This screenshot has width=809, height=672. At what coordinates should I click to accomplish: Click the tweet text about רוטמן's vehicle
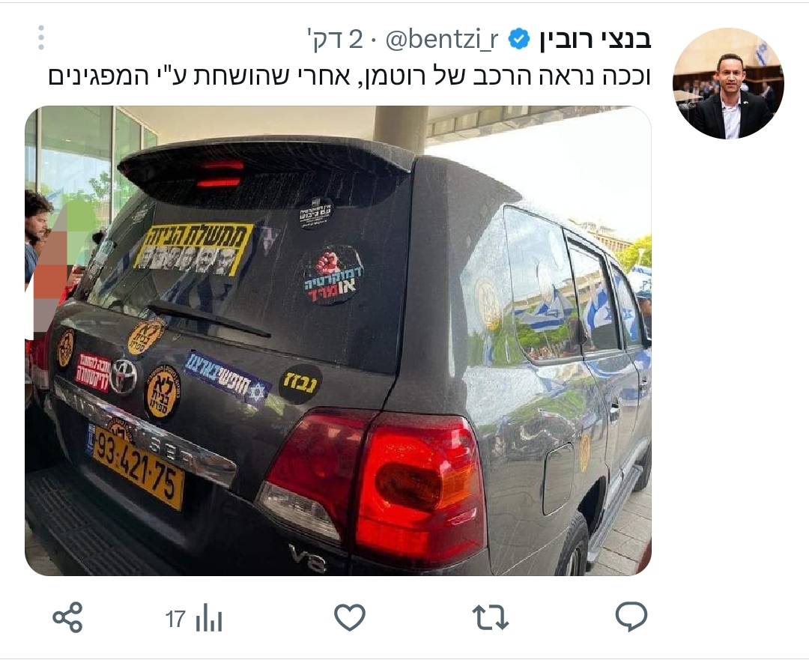[x=349, y=76]
